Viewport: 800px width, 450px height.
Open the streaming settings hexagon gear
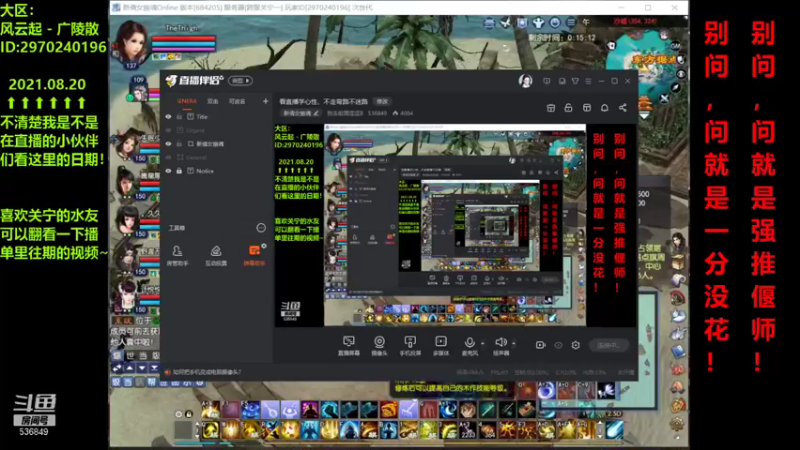pos(576,345)
